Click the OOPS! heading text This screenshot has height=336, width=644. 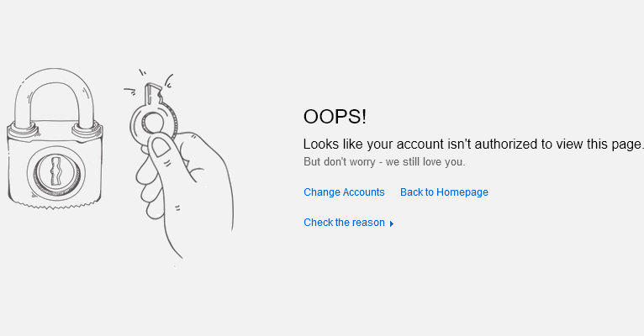point(335,117)
